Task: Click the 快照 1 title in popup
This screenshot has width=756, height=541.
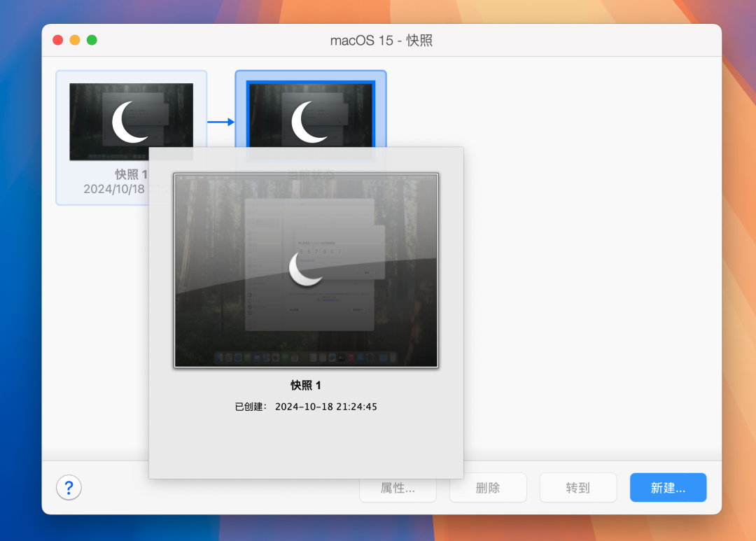Action: pyautogui.click(x=306, y=385)
